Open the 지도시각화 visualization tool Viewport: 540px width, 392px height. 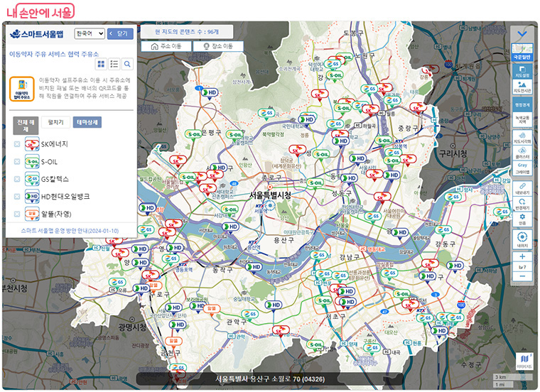coord(522,138)
